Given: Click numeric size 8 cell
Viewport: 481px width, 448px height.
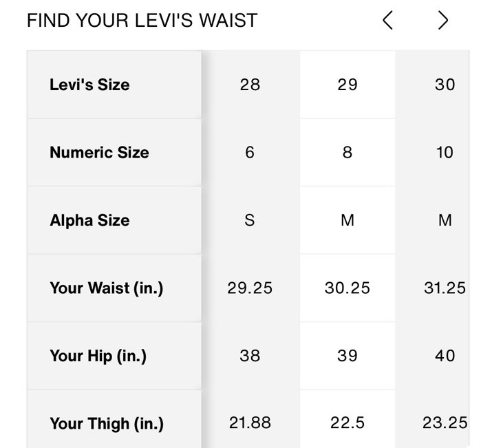Looking at the screenshot, I should 348,152.
